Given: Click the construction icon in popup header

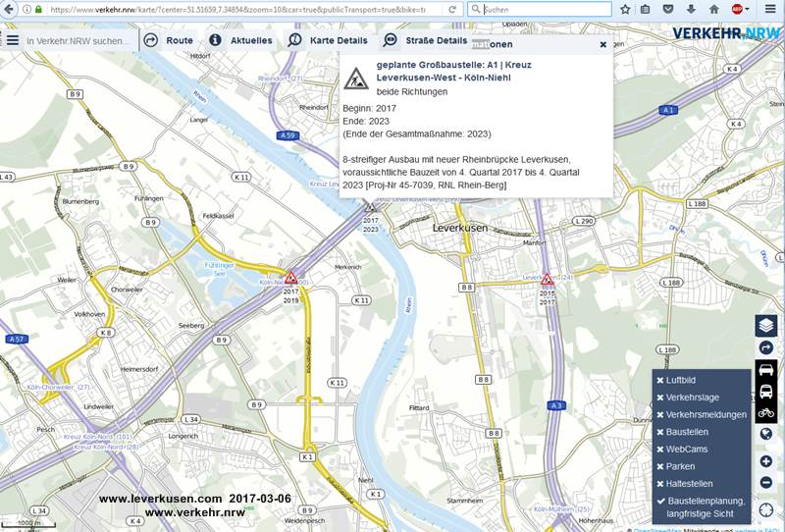Looking at the screenshot, I should (x=356, y=79).
